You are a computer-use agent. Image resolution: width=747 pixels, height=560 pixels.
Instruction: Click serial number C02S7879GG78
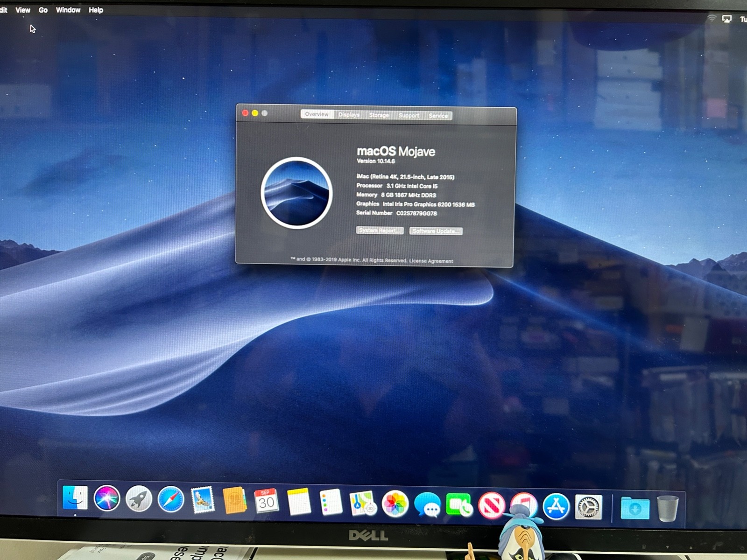coord(416,213)
